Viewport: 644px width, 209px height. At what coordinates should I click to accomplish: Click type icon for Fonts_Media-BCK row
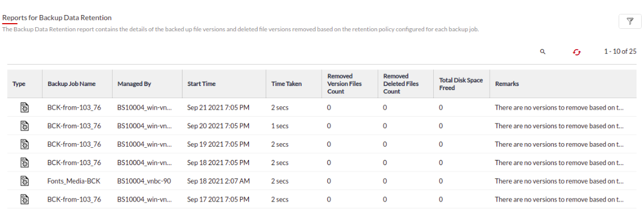tap(25, 181)
